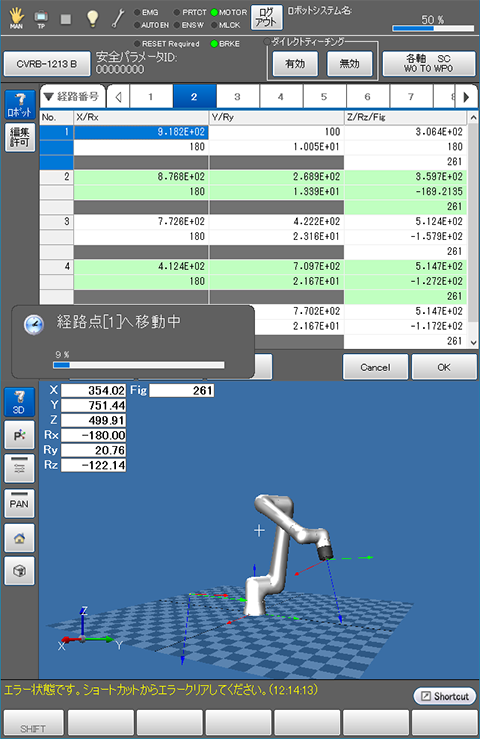Click the 各軸 SC W0 T0 WP0 button
This screenshot has width=480, height=739.
pyautogui.click(x=429, y=64)
